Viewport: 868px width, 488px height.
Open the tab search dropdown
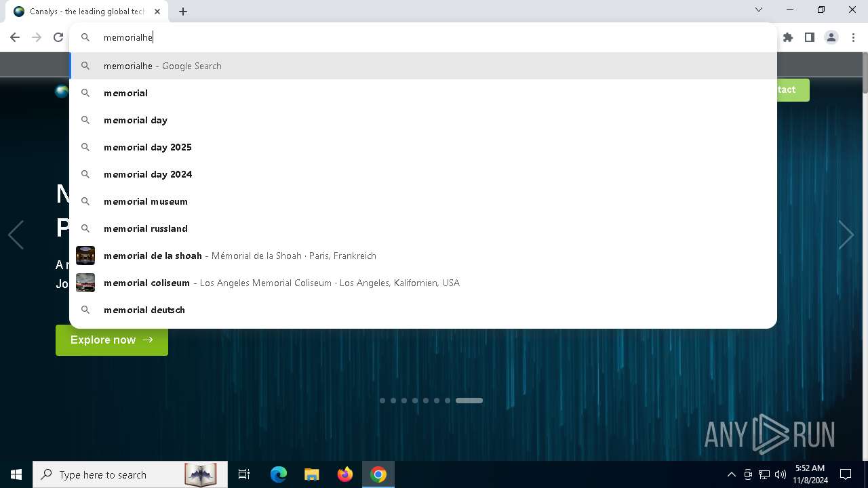tap(759, 10)
